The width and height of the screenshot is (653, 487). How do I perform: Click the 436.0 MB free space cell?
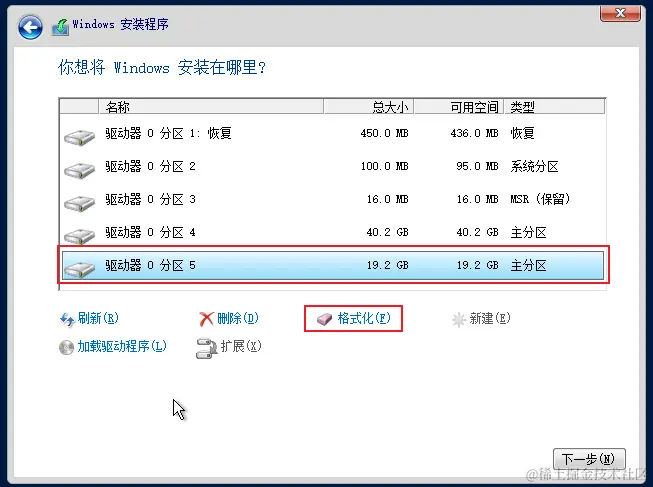coord(474,133)
